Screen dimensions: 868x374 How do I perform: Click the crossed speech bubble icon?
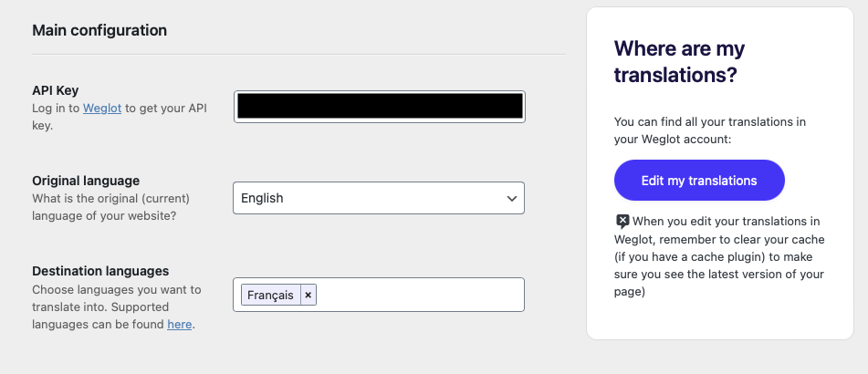point(622,222)
